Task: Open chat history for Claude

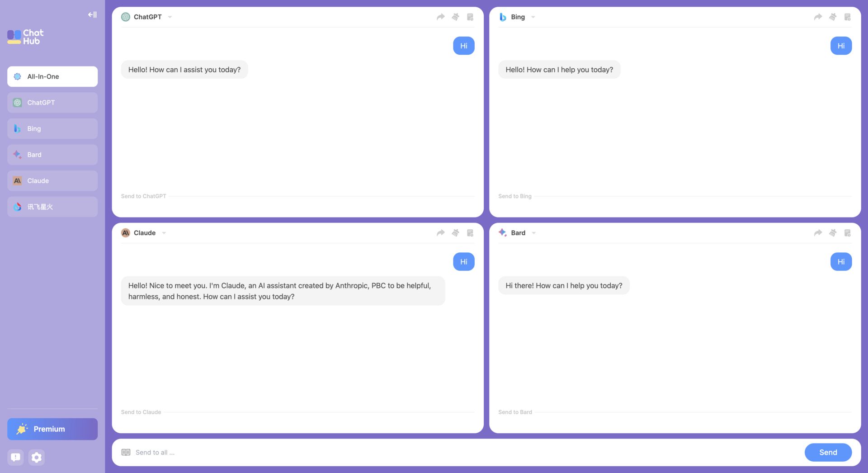Action: (470, 232)
